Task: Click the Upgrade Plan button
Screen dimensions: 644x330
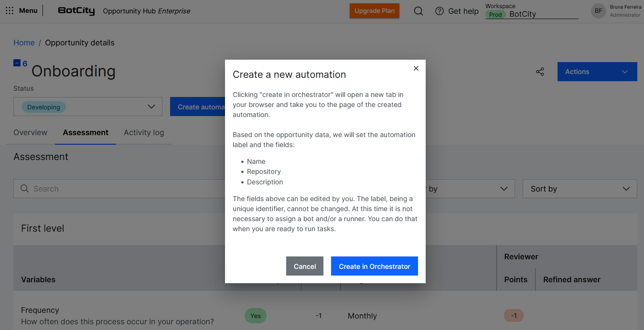Action: click(x=374, y=11)
